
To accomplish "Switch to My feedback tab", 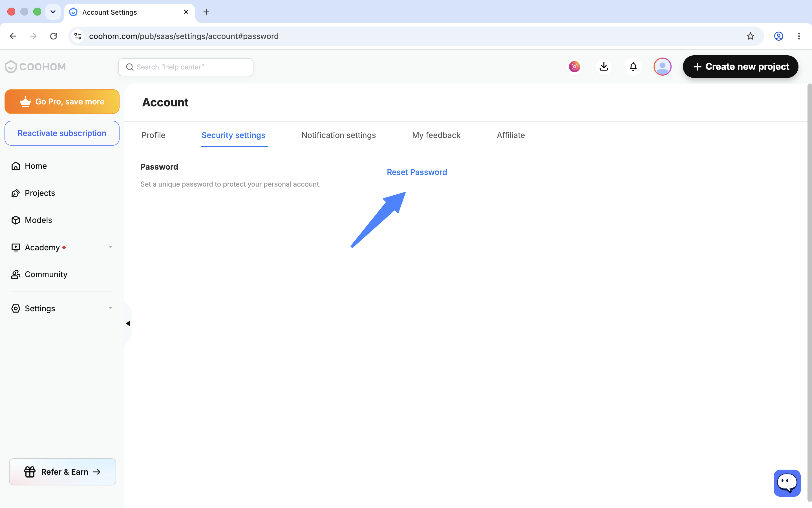I will pyautogui.click(x=436, y=135).
